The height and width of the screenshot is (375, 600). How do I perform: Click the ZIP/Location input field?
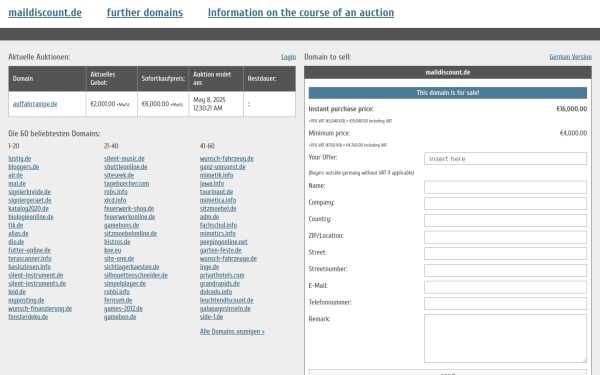505,237
